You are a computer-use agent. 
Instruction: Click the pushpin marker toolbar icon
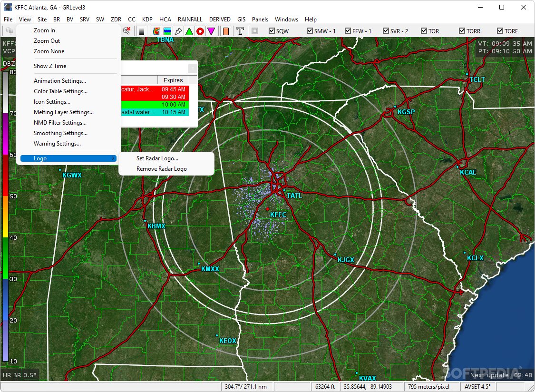tap(178, 31)
